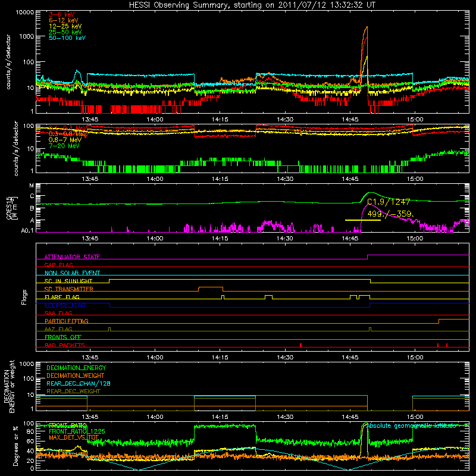Click the 7-20 MeV legend label

pyautogui.click(x=64, y=146)
